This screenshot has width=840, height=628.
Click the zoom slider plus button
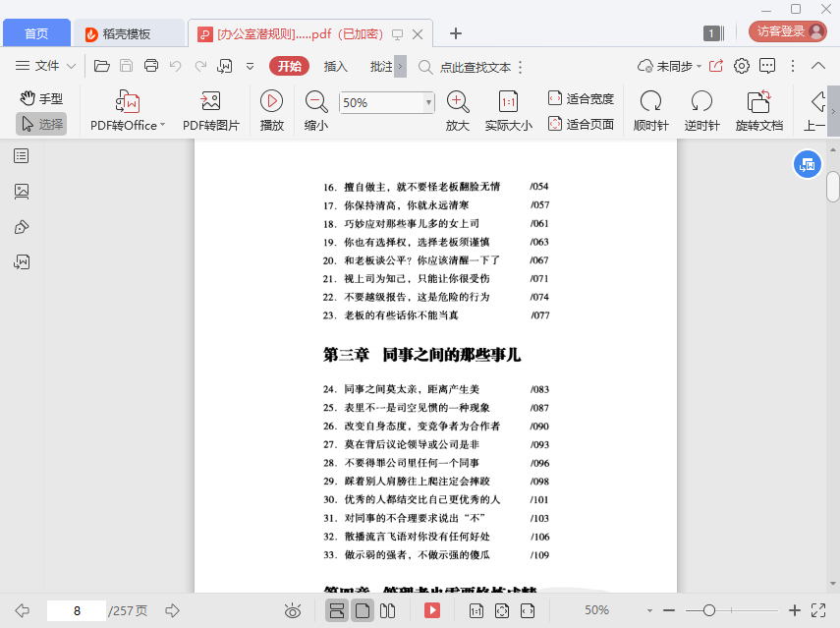795,610
